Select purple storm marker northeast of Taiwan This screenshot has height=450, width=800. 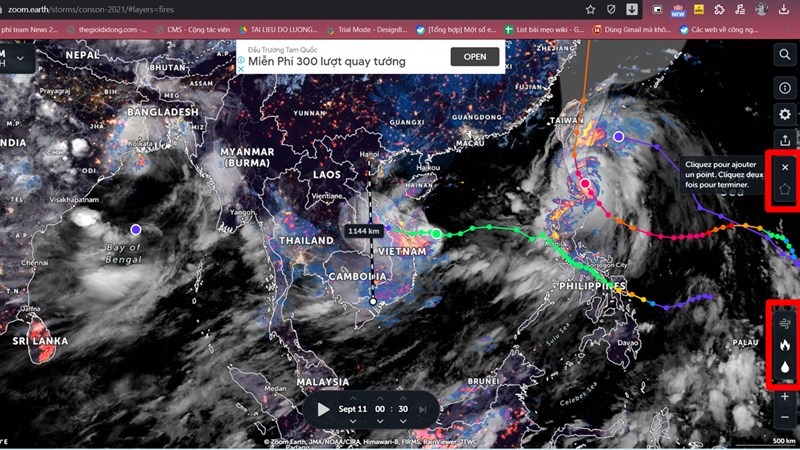(x=618, y=136)
